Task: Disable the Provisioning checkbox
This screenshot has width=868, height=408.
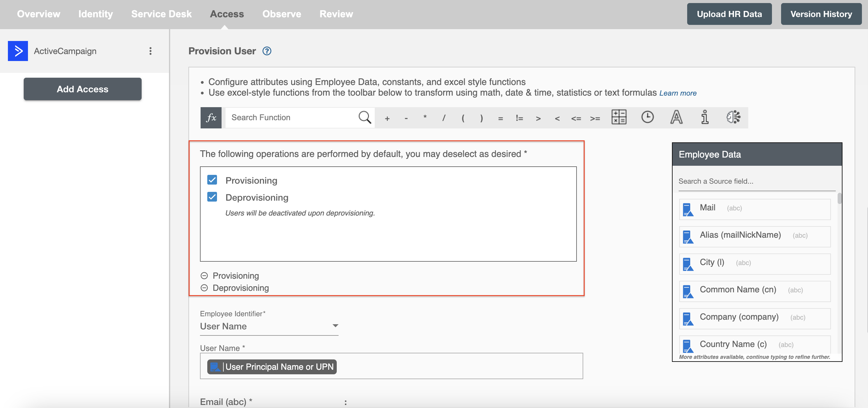Action: (212, 180)
